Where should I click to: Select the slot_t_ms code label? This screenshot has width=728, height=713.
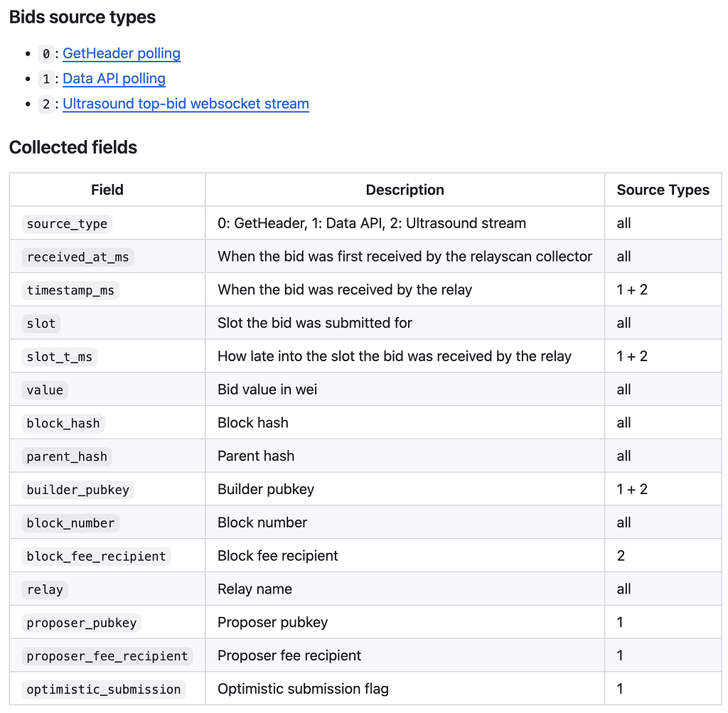[58, 356]
